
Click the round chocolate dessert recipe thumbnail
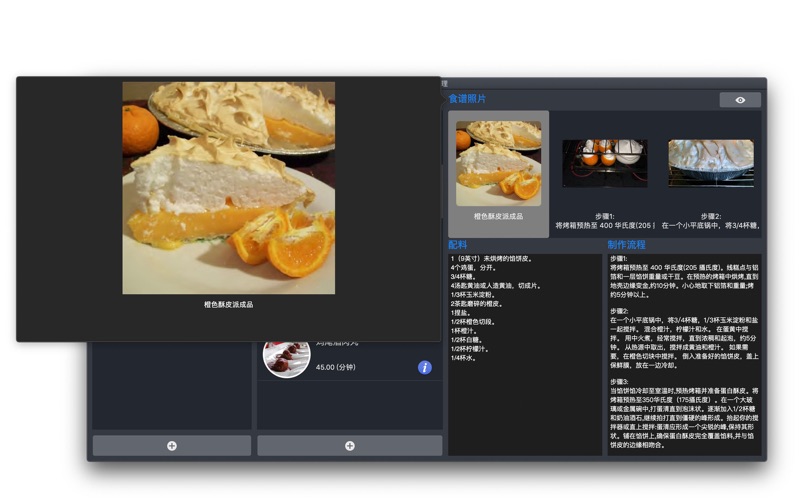pyautogui.click(x=286, y=358)
